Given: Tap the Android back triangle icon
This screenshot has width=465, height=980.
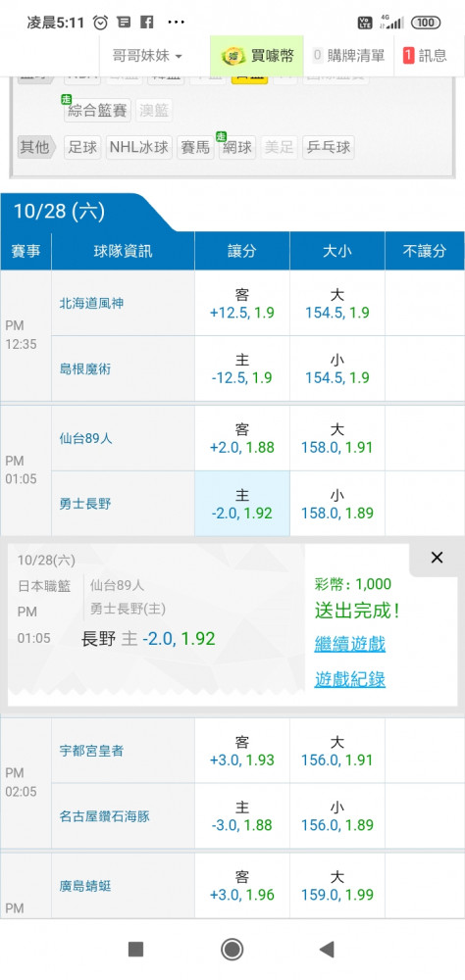Looking at the screenshot, I should [x=328, y=950].
